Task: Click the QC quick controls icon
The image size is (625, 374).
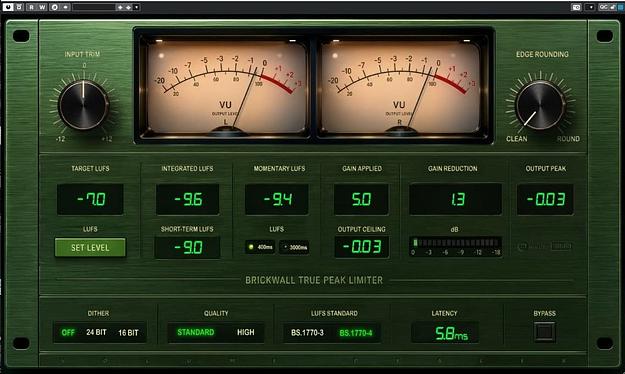Action: [x=603, y=7]
